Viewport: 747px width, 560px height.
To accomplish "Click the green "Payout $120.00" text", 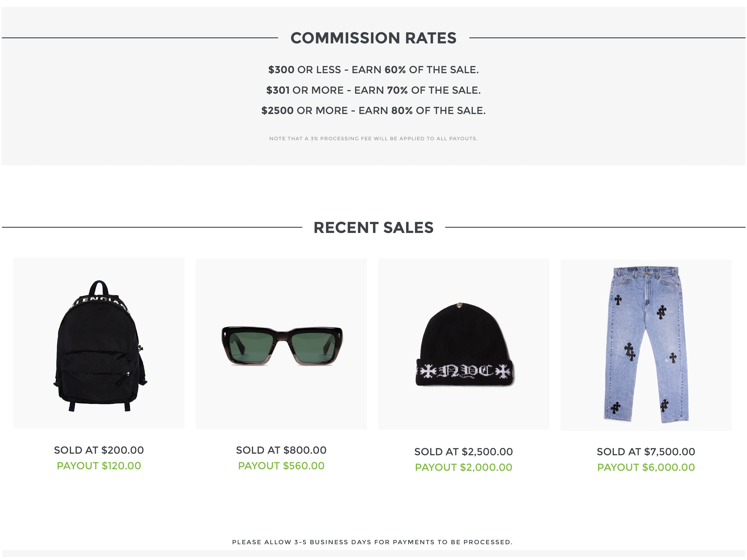I will click(x=99, y=466).
